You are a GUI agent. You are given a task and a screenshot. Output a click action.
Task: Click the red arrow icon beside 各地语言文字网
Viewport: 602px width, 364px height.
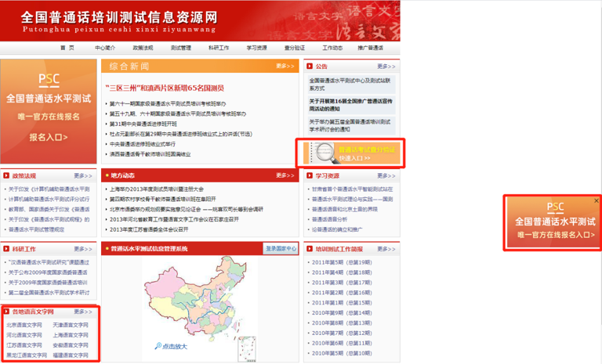click(x=6, y=312)
